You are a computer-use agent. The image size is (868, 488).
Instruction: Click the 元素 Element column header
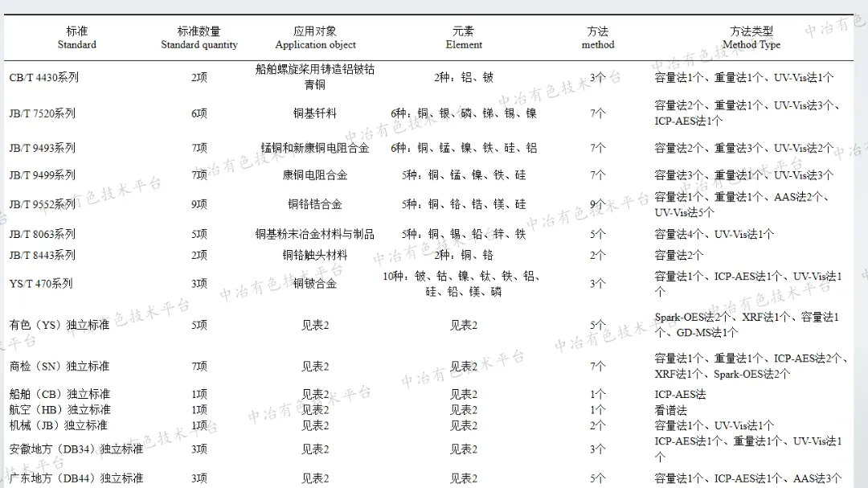point(464,38)
